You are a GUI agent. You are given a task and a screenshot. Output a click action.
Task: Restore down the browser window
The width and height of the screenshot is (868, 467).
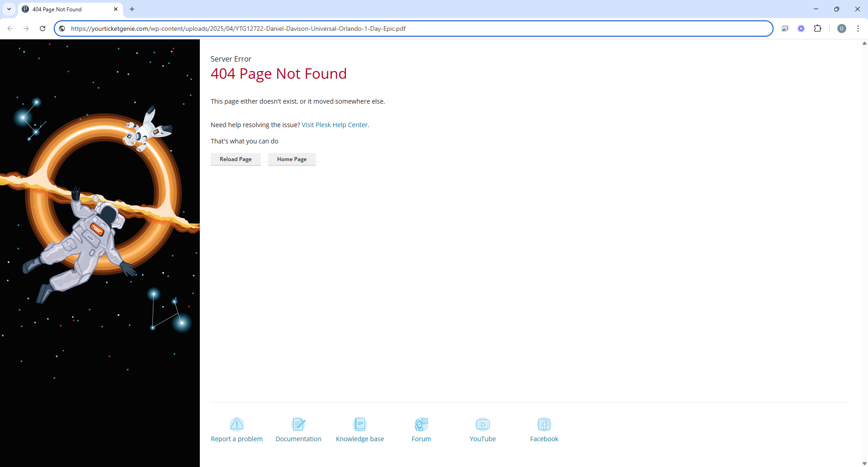click(x=837, y=9)
